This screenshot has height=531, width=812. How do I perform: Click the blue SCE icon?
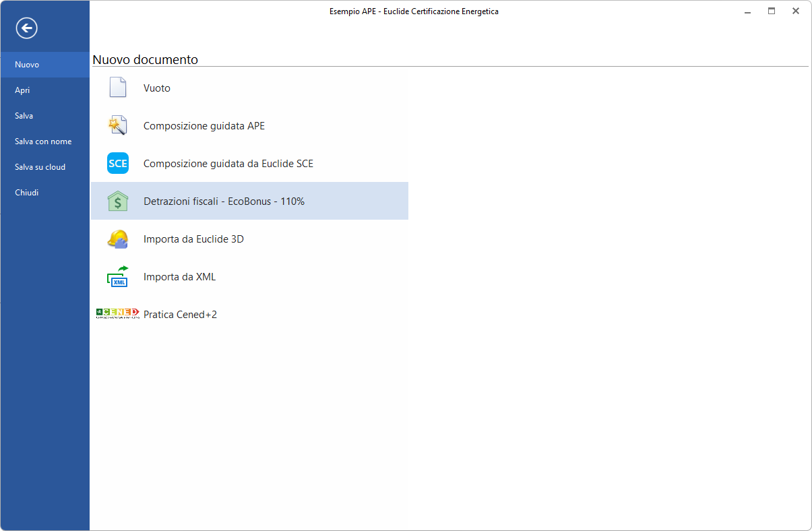[118, 163]
